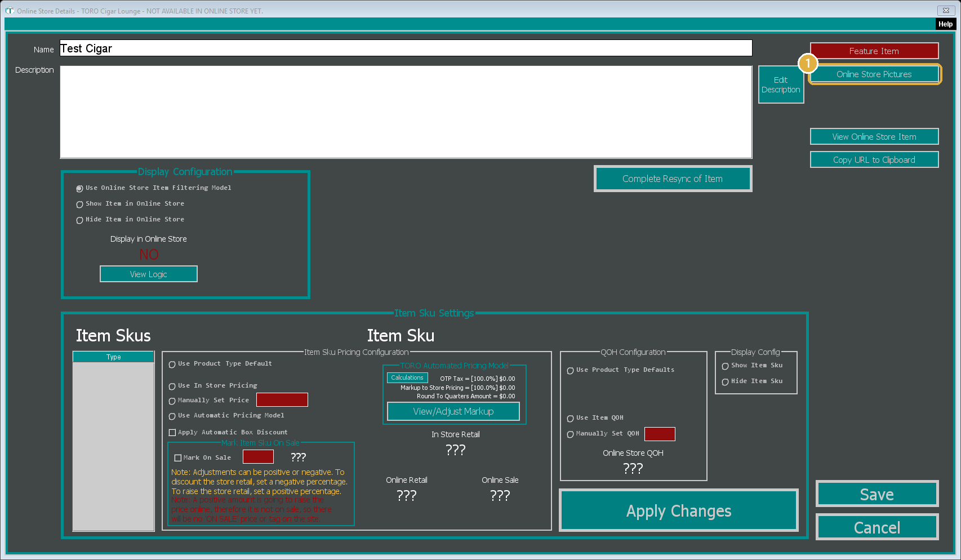Enable Apply Automatic Box Discount
Viewport: 961px width, 560px height.
228,433
